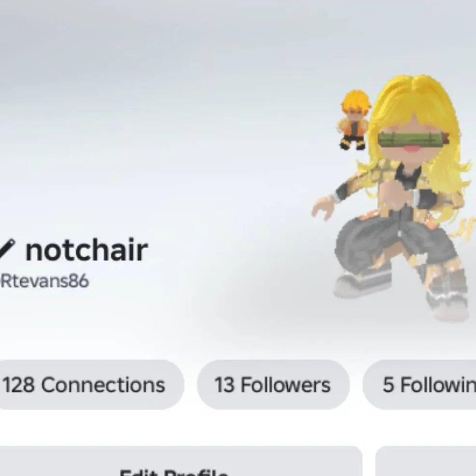Click the partially visible button beside Edit Profile
The width and height of the screenshot is (476, 476).
tap(426, 462)
